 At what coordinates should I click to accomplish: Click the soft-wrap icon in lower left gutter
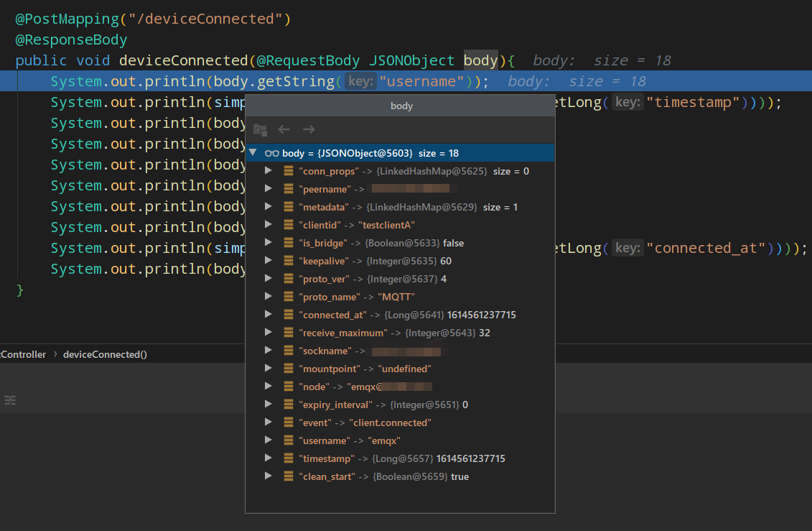(x=10, y=400)
